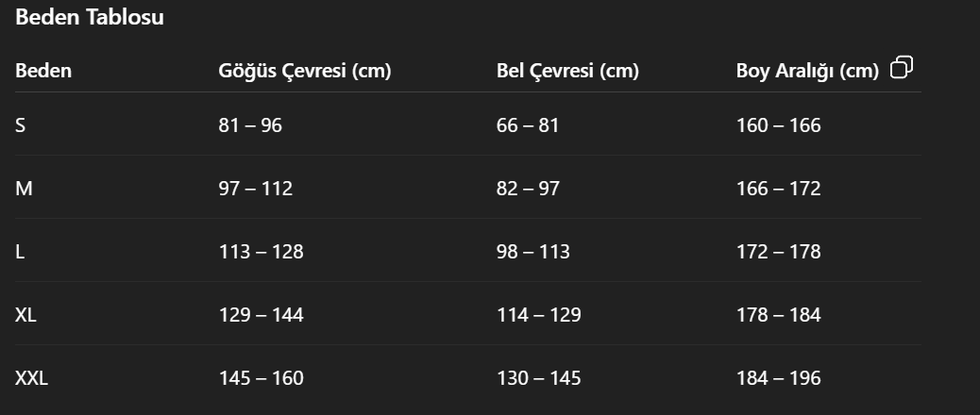Click the Boy Aralığı (cm) header
This screenshot has width=980, height=415.
807,71
